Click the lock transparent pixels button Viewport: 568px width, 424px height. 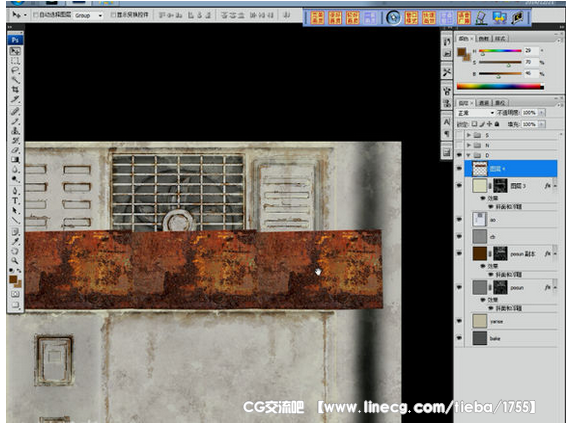475,124
